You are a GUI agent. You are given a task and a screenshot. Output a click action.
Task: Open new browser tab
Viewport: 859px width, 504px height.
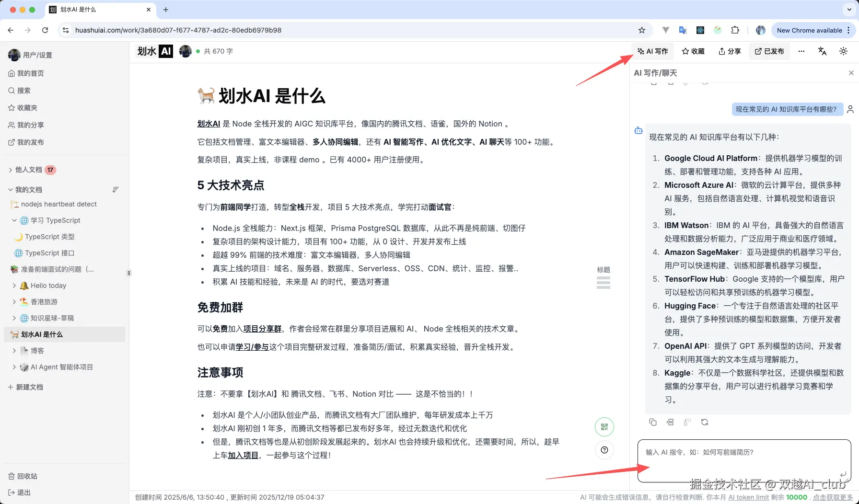click(x=166, y=10)
